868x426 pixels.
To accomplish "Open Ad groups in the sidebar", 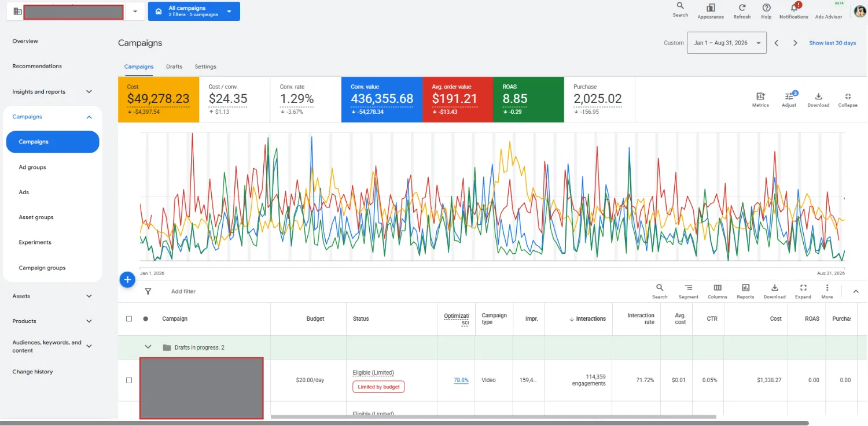I will 32,167.
